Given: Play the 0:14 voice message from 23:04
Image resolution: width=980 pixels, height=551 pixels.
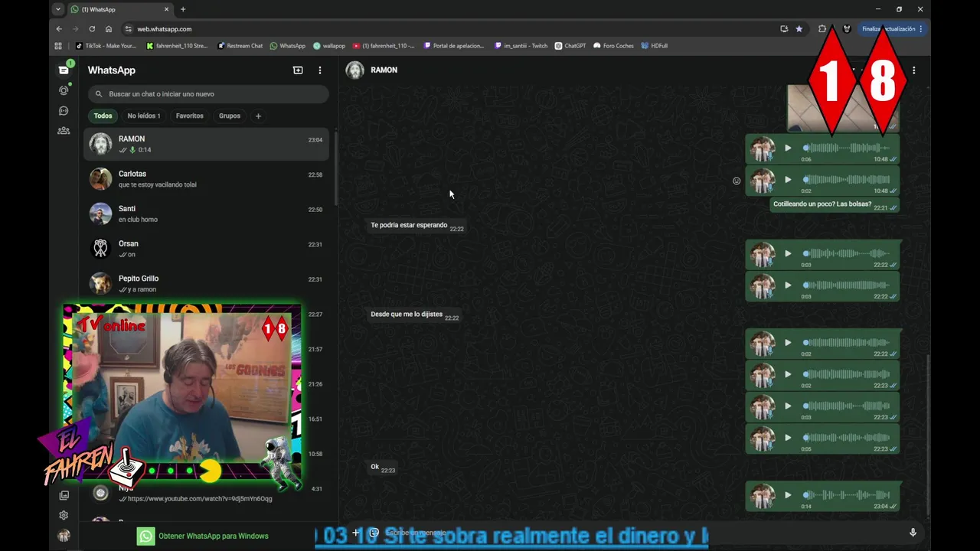Looking at the screenshot, I should (788, 495).
